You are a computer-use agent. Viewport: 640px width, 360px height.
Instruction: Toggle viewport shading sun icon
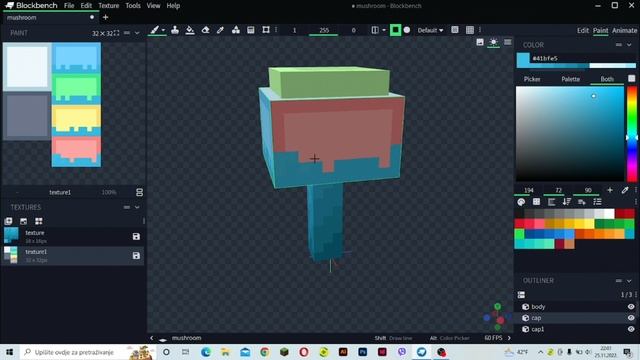point(493,42)
